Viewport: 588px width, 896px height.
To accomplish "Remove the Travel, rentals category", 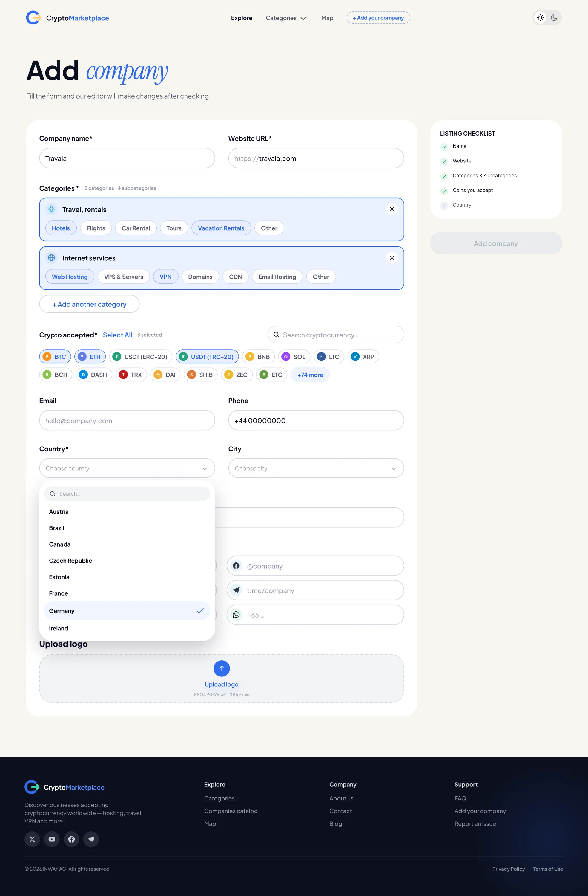I will pyautogui.click(x=392, y=209).
